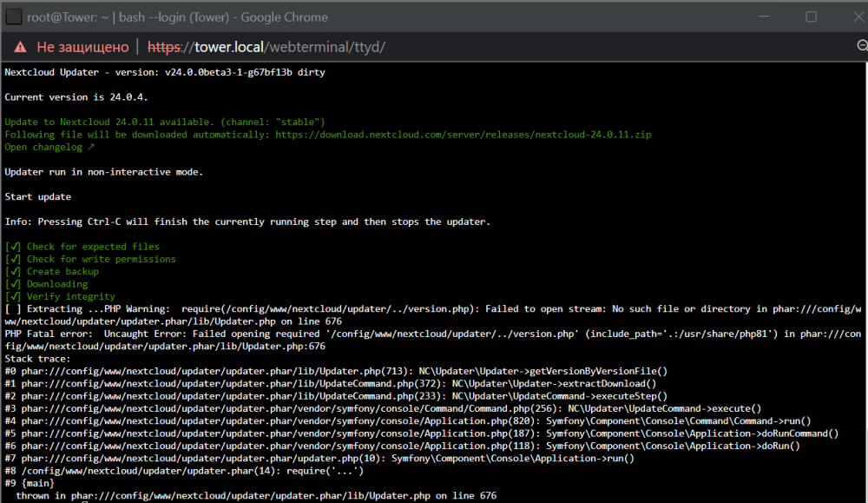The height and width of the screenshot is (503, 868).
Task: Click the "PHP Fatal error:" text
Action: [x=49, y=334]
